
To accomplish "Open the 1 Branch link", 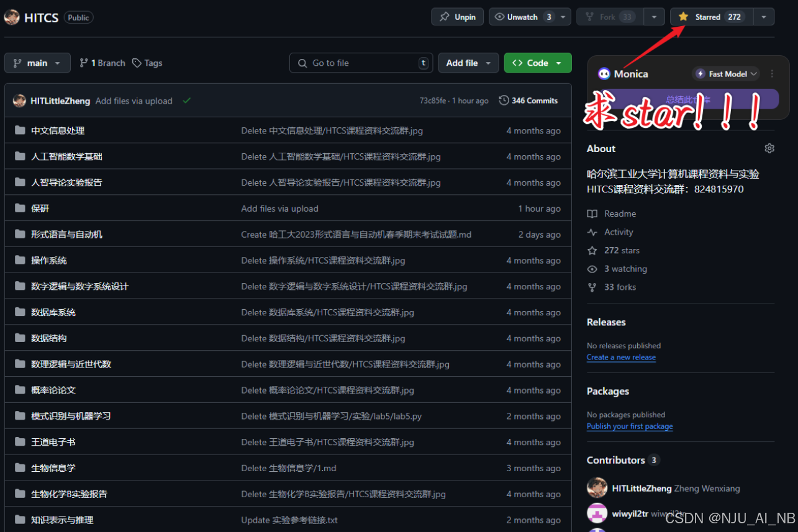I will pos(102,63).
